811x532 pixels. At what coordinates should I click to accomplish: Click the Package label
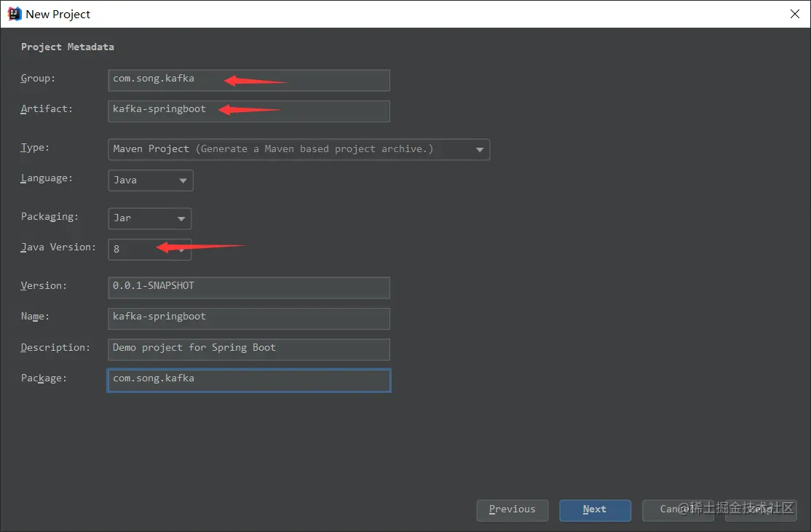44,378
